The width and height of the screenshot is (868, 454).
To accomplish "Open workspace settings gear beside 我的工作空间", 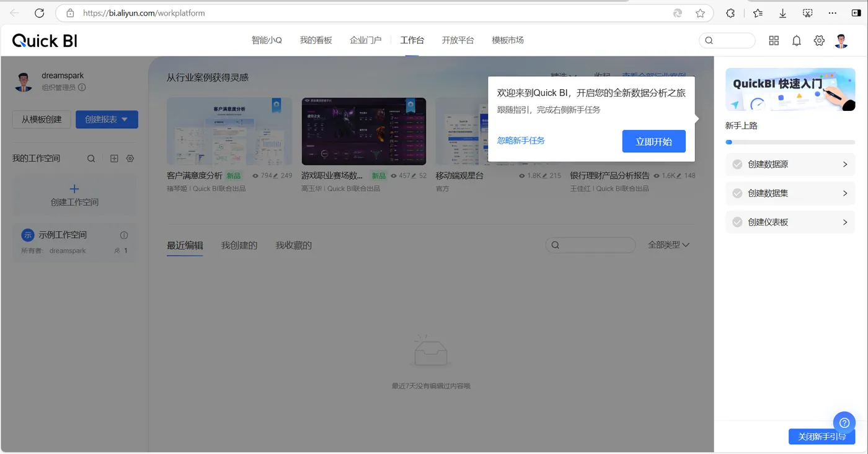I will point(130,159).
